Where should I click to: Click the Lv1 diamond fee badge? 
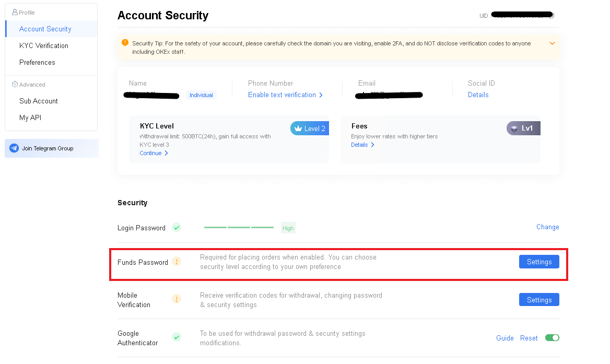pos(523,128)
